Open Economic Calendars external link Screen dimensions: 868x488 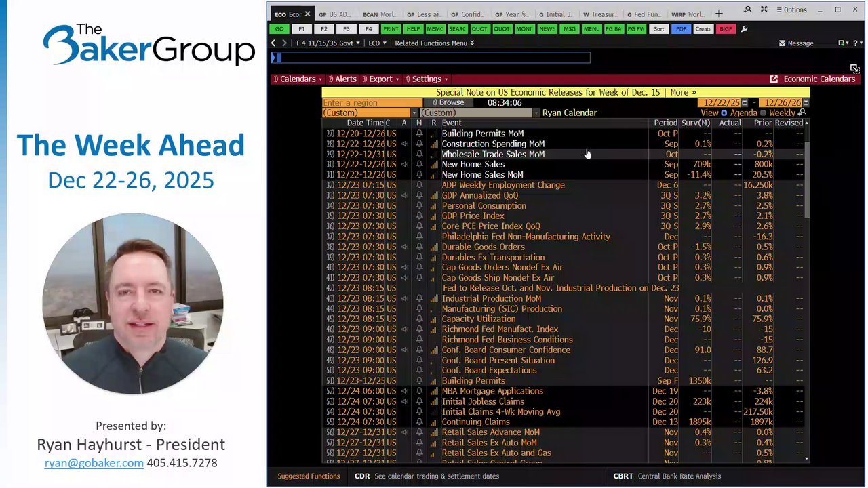(x=812, y=79)
